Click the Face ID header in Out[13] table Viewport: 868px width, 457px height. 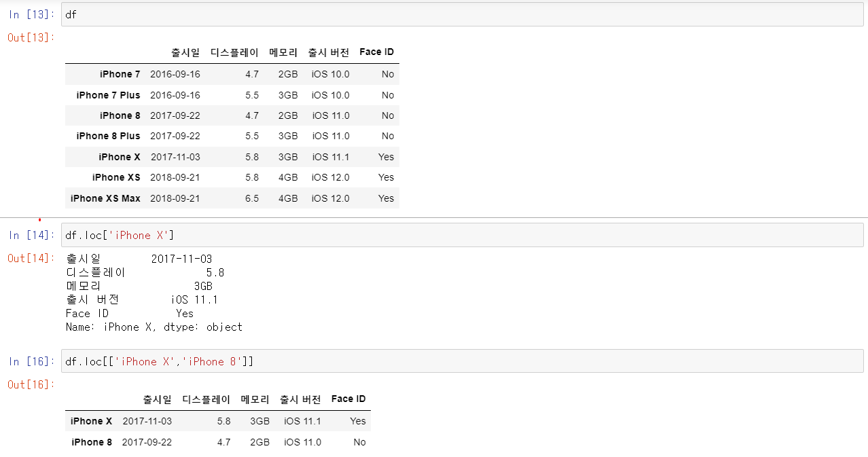(x=377, y=52)
